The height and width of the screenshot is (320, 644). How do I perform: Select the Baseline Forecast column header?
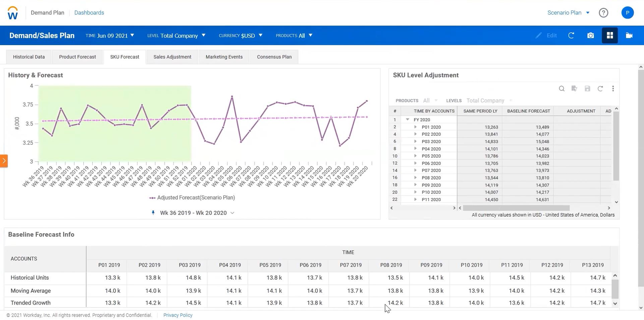point(529,111)
